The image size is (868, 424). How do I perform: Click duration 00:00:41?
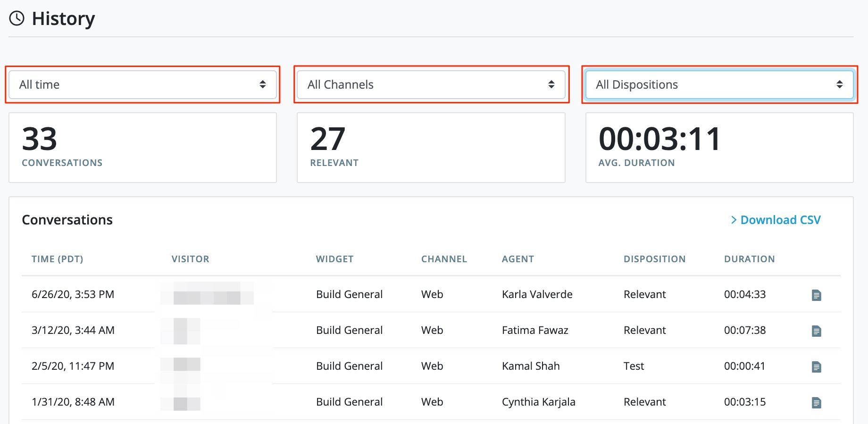(x=744, y=366)
